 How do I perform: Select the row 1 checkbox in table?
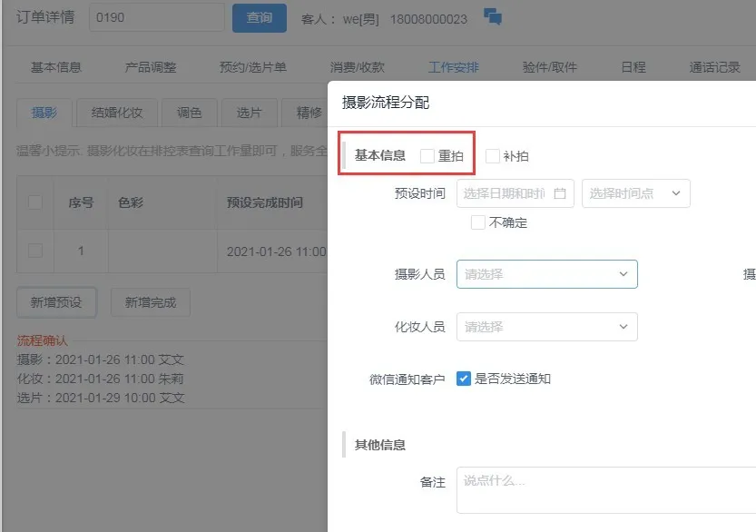(35, 251)
